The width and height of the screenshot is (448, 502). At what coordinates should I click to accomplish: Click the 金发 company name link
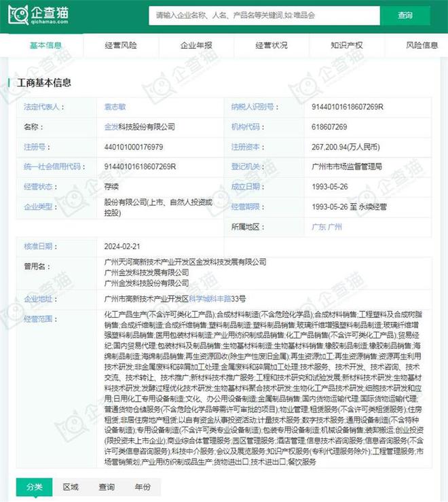click(111, 127)
